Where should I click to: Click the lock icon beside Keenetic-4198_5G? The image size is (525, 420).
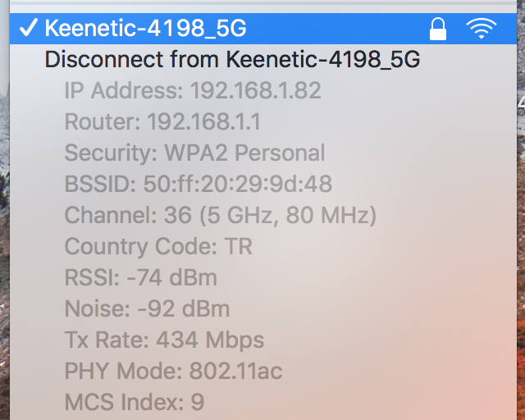(438, 30)
